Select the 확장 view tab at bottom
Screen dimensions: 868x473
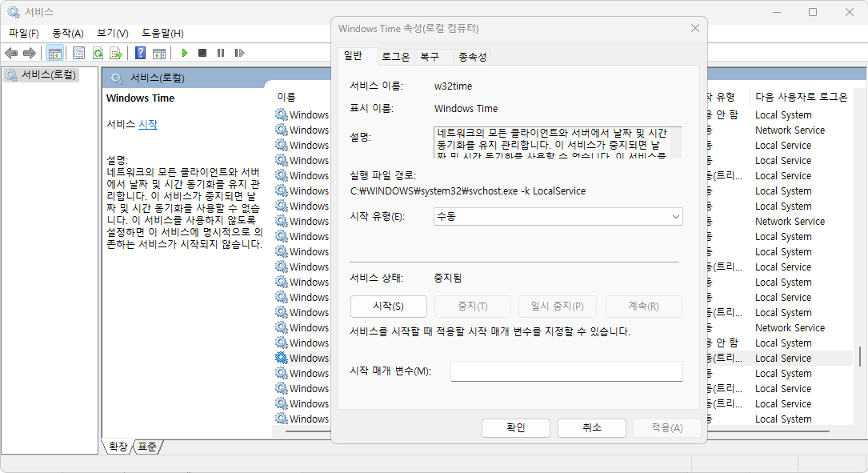tap(118, 447)
